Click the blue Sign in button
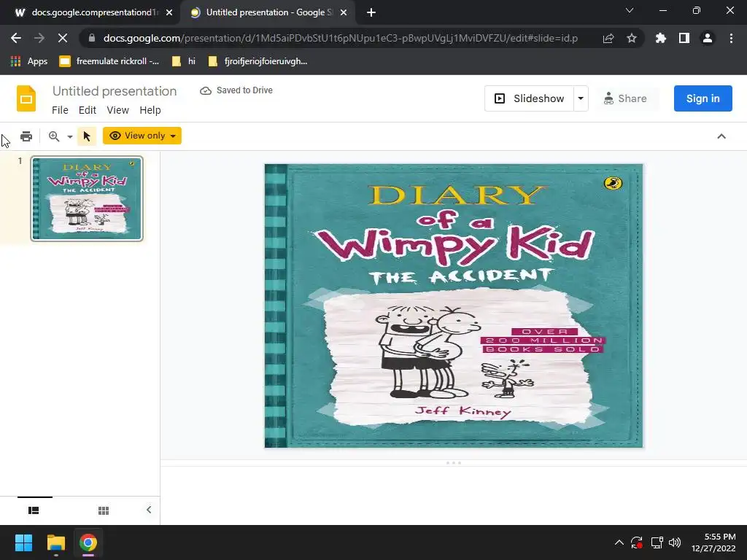 pos(703,98)
